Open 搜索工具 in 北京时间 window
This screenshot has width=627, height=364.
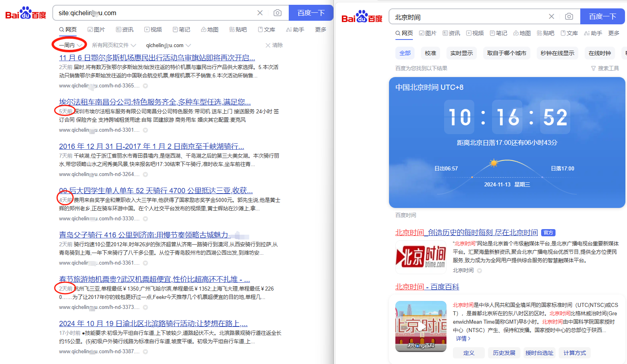coord(605,68)
